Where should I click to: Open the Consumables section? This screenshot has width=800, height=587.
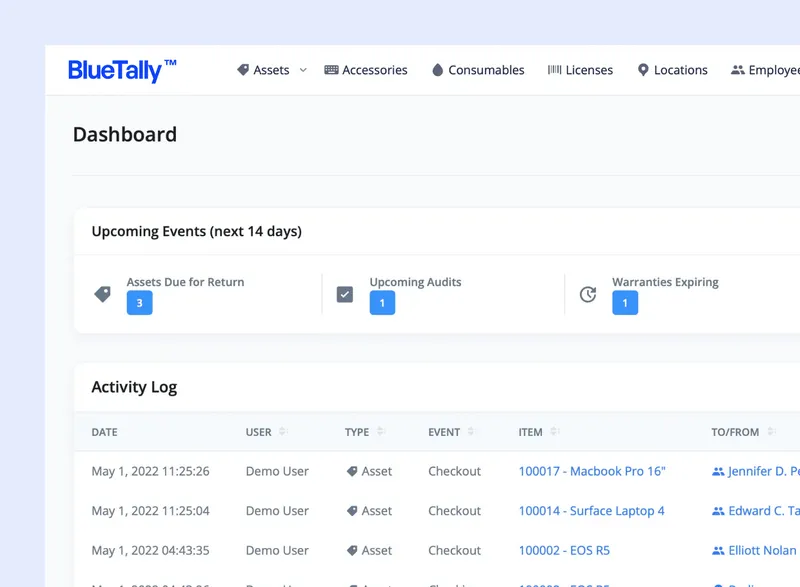[x=478, y=70]
